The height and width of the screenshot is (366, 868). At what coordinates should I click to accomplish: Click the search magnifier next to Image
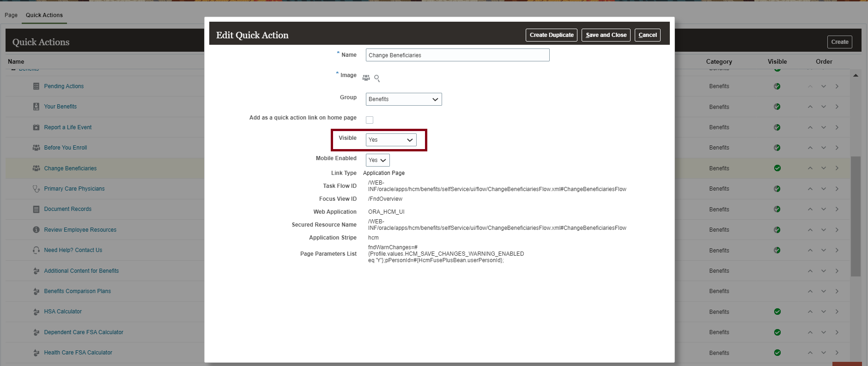[x=377, y=78]
